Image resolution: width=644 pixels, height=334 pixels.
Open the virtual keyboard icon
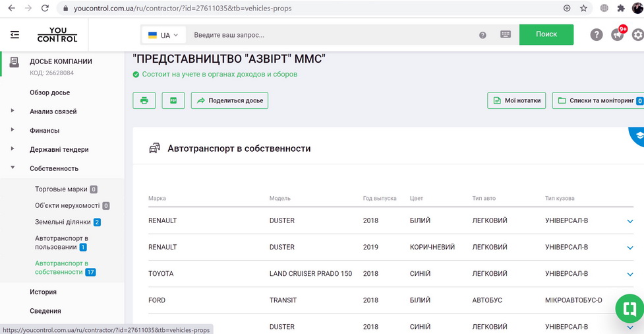point(506,34)
